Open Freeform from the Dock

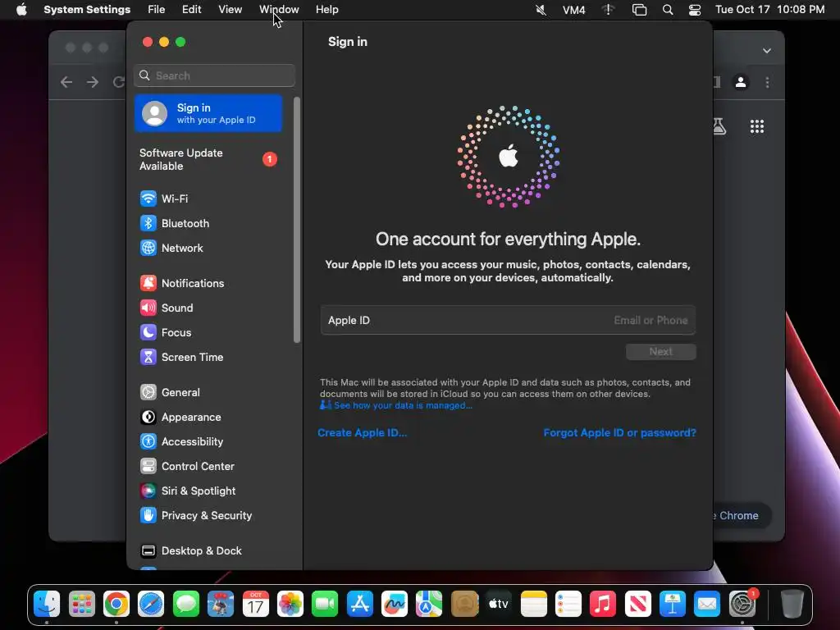395,605
